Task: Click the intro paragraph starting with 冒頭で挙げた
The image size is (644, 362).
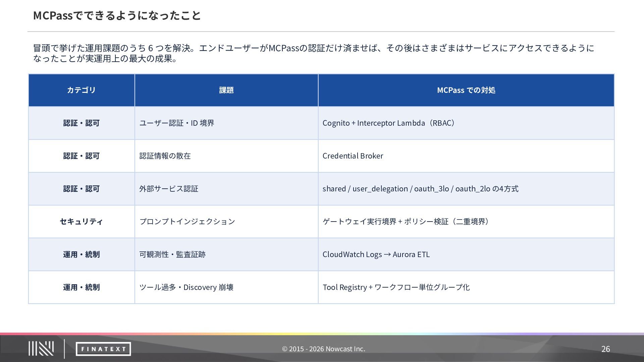Action: (313, 53)
